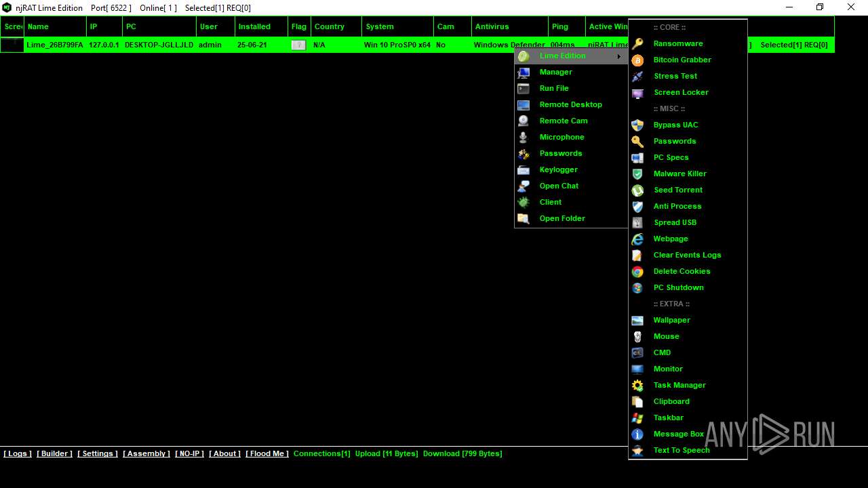Image resolution: width=868 pixels, height=488 pixels.
Task: Open the Builder link
Action: (x=54, y=453)
